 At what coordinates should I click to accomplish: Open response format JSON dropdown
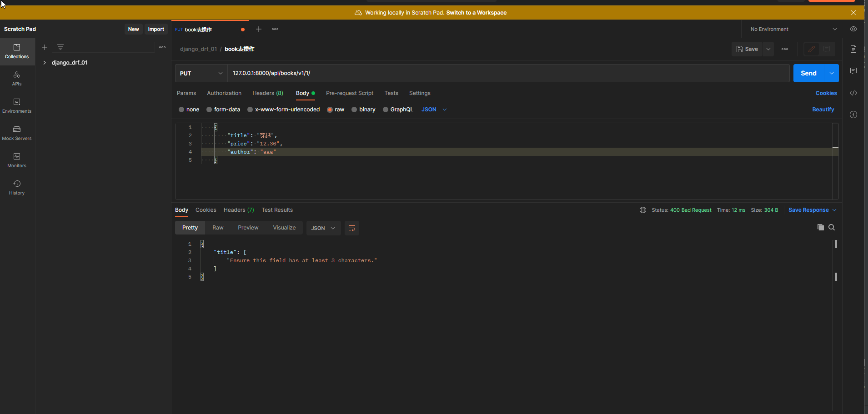(x=323, y=228)
